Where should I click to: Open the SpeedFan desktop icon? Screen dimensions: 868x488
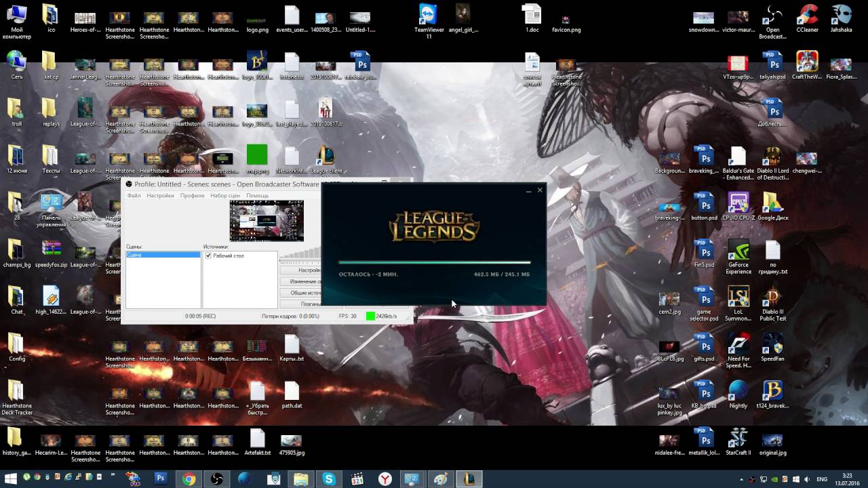772,347
